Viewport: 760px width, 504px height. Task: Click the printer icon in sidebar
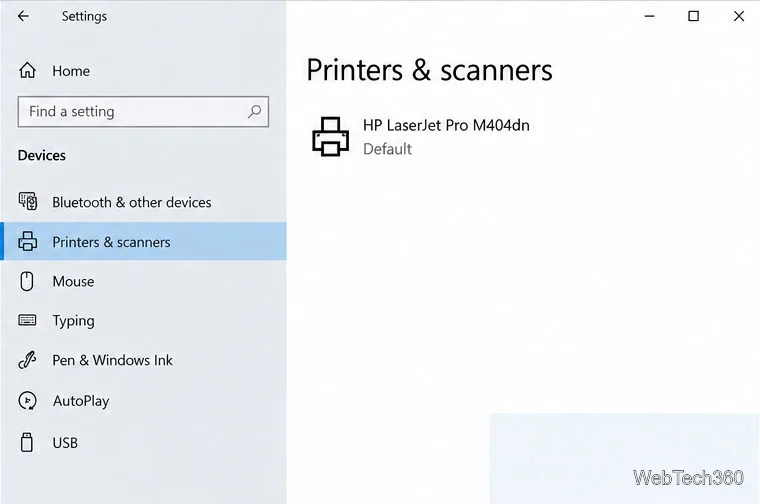click(x=28, y=241)
